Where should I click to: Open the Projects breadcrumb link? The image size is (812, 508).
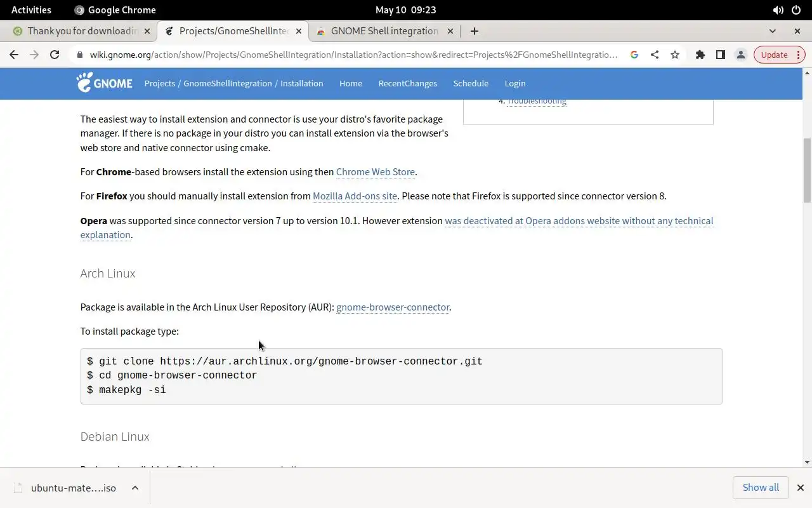click(x=159, y=83)
